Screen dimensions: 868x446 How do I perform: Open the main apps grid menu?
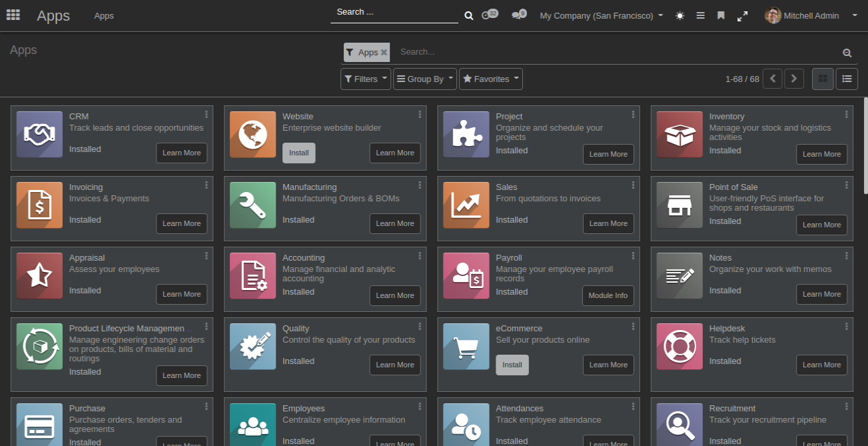[x=13, y=15]
